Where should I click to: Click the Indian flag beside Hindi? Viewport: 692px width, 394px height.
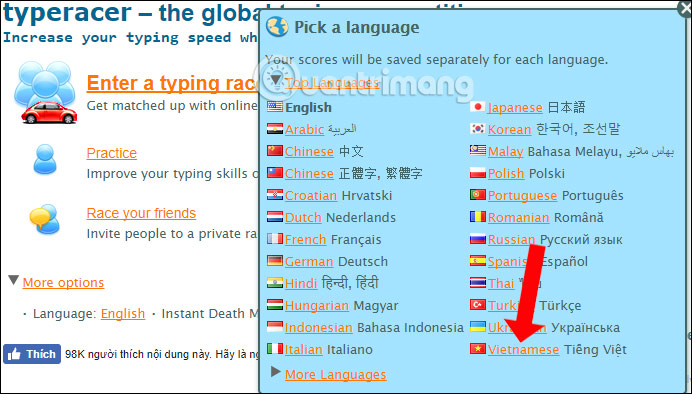pyautogui.click(x=275, y=283)
